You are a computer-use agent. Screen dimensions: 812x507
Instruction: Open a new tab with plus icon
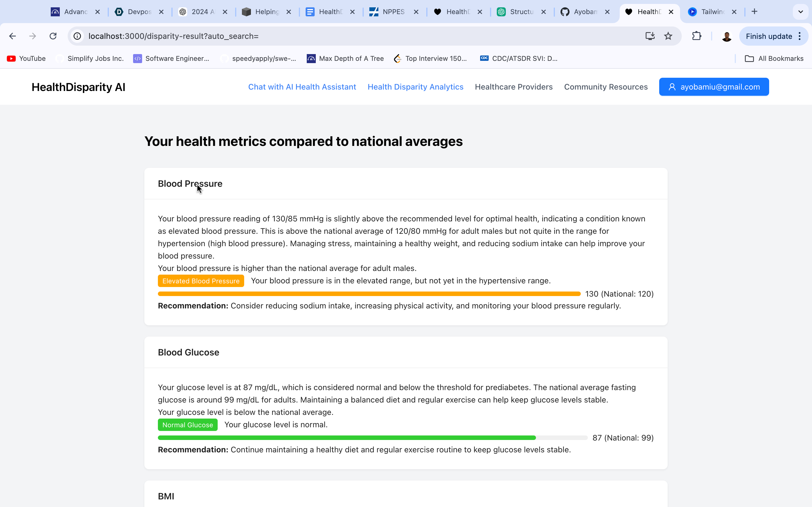754,12
